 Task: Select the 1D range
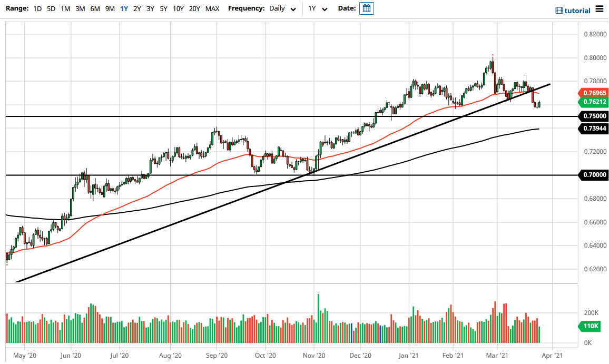coord(37,8)
